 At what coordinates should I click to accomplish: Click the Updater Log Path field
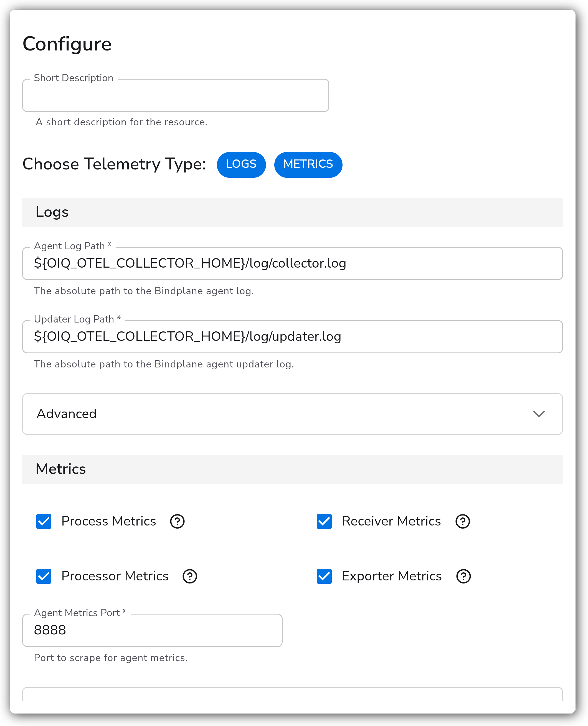293,337
